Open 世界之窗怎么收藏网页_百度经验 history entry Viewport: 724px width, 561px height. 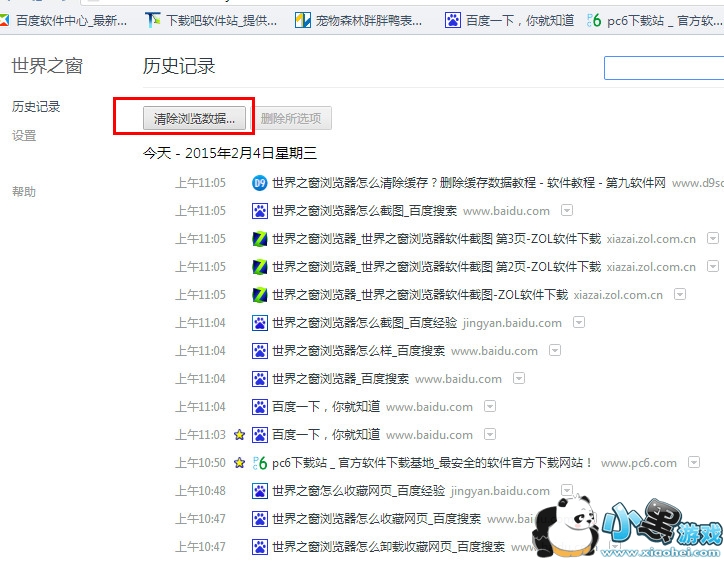[x=358, y=491]
